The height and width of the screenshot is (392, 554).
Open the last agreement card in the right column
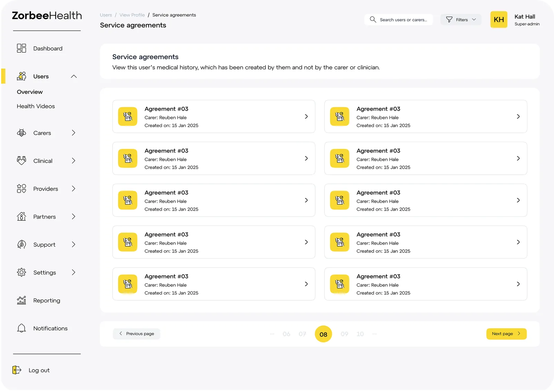click(426, 284)
